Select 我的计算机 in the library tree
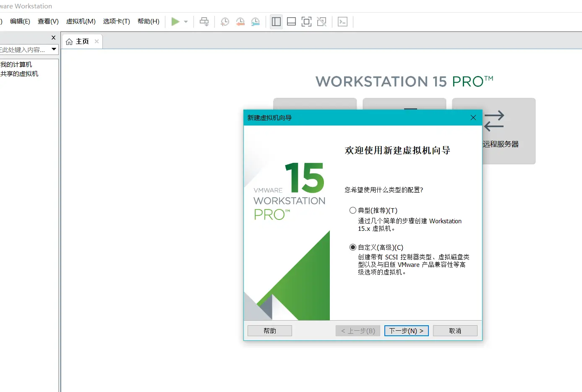 (x=16, y=64)
